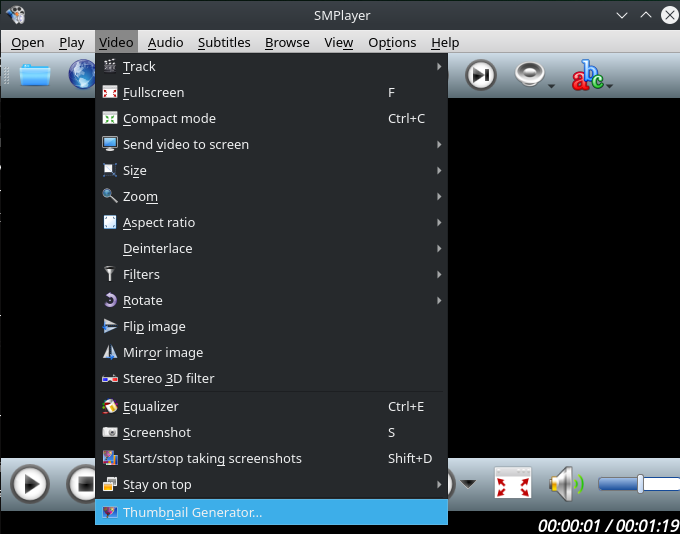Screen dimensions: 680x534
Task: Open dropdown arrow beside audio toolbar icon
Action: point(551,86)
